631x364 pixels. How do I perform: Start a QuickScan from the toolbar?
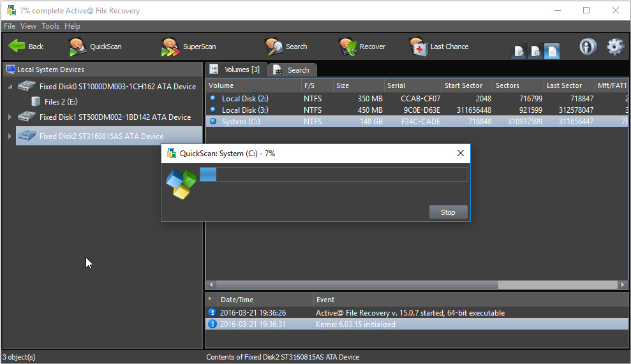[95, 47]
